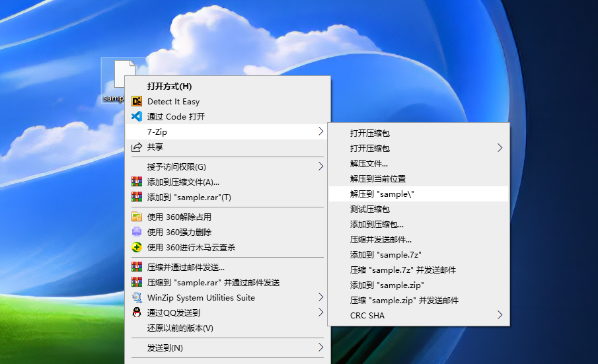The height and width of the screenshot is (364, 598).
Task: Expand the CRC SHA submenu arrow
Action: 500,315
